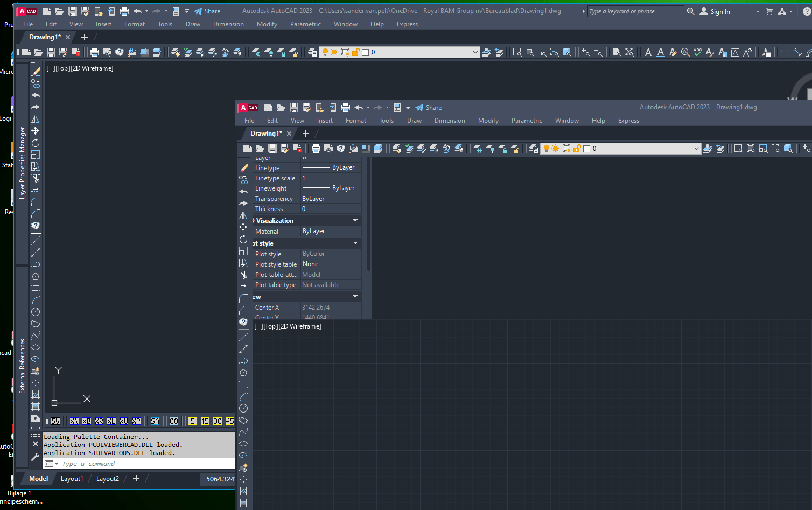812x510 pixels.
Task: Switch to the Layout1 tab
Action: [x=72, y=479]
